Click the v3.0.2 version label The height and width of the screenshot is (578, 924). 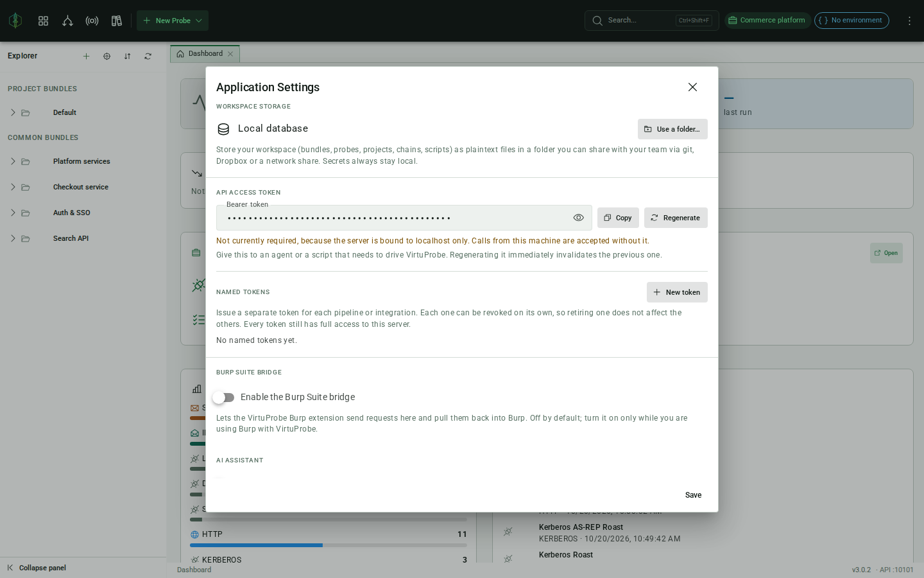click(861, 570)
